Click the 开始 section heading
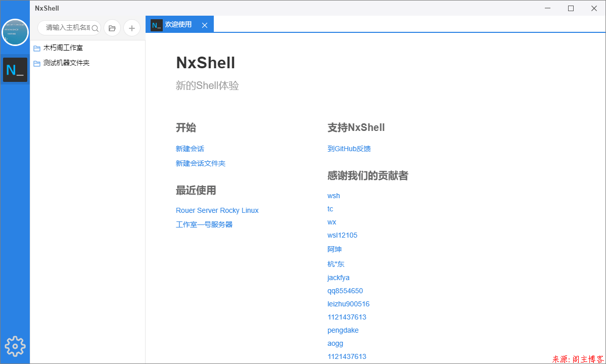The image size is (606, 364). [186, 127]
